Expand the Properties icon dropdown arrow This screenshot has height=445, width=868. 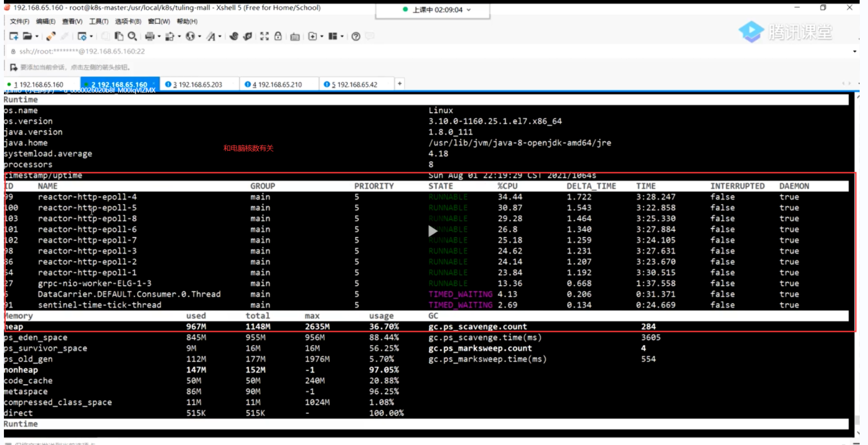(91, 36)
